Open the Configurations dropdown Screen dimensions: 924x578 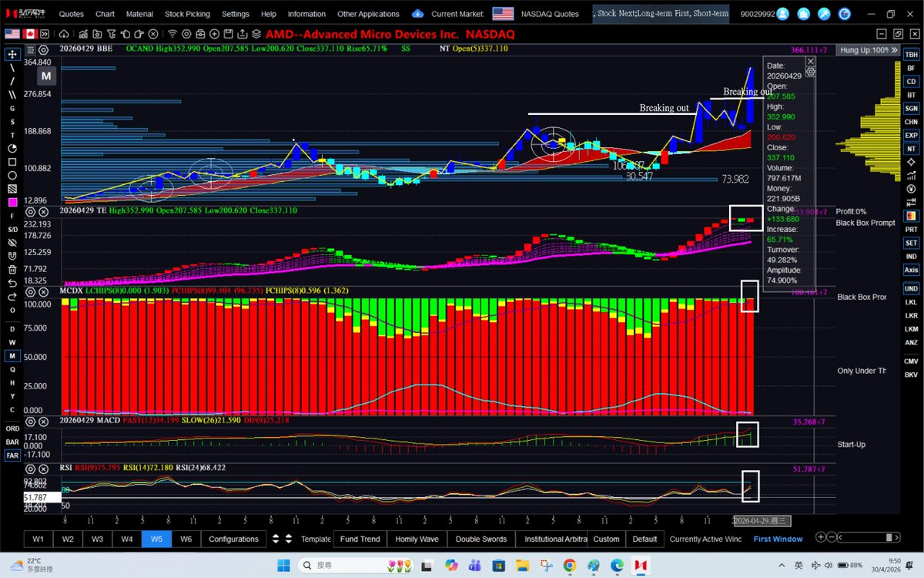234,539
